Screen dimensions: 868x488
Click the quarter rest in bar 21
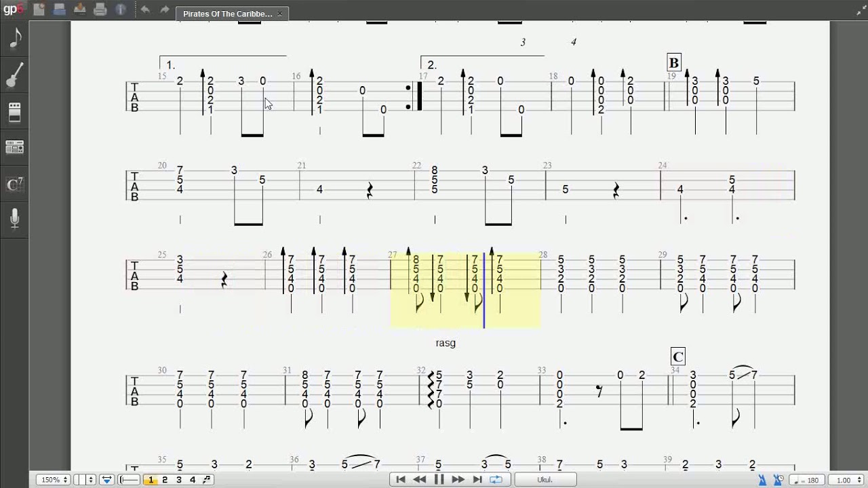pyautogui.click(x=369, y=190)
